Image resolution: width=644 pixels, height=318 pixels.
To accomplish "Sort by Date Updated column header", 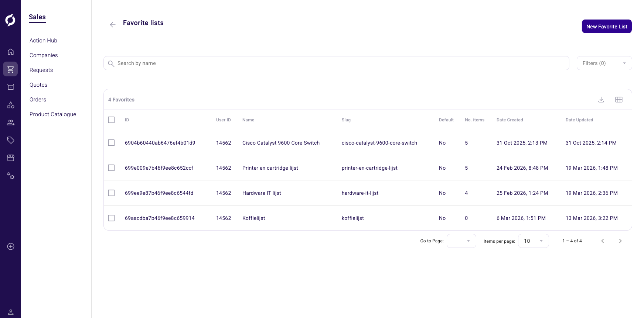I will [579, 120].
